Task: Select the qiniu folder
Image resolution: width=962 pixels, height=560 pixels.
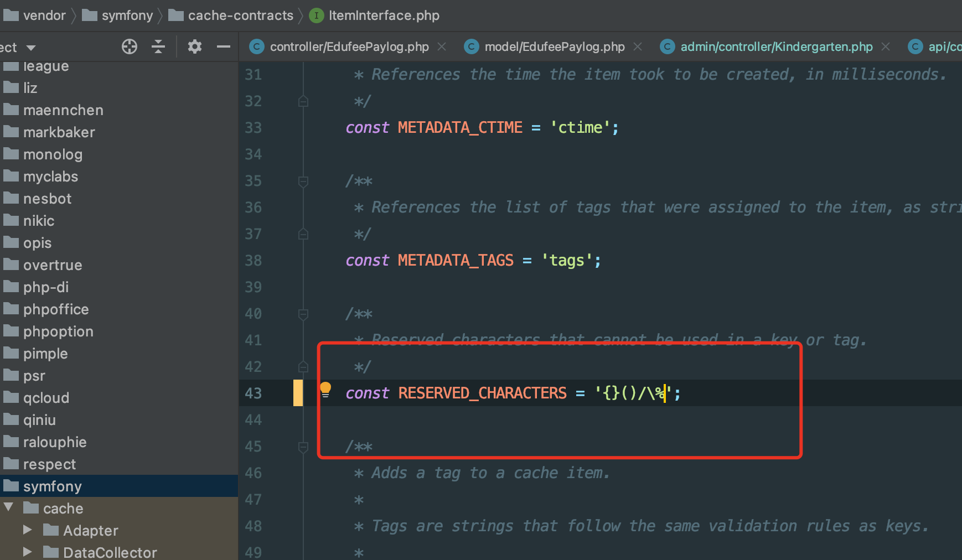Action: coord(119,419)
